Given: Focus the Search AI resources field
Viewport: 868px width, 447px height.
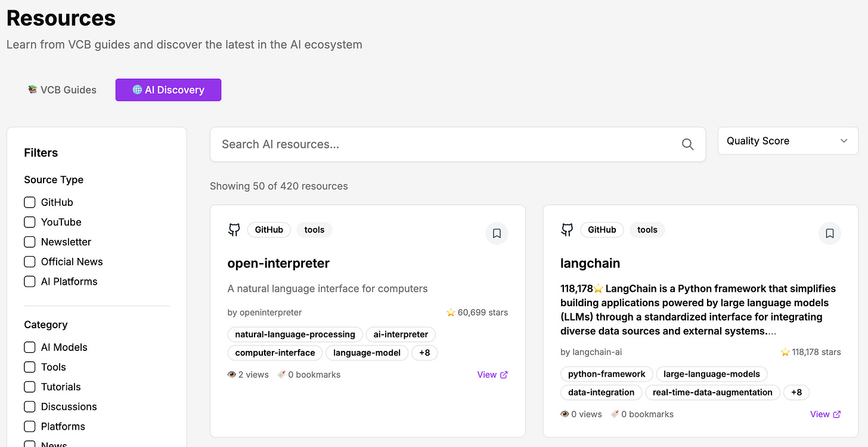Looking at the screenshot, I should 458,144.
